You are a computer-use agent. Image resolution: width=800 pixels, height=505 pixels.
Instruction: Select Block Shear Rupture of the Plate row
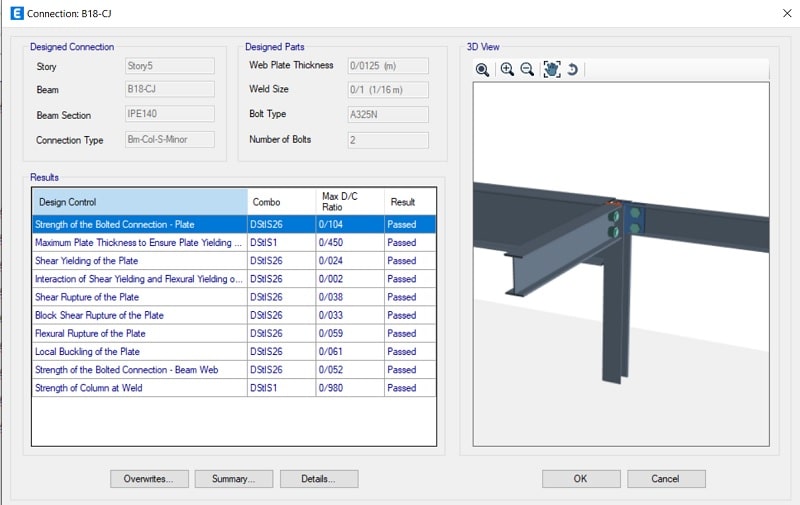click(234, 315)
